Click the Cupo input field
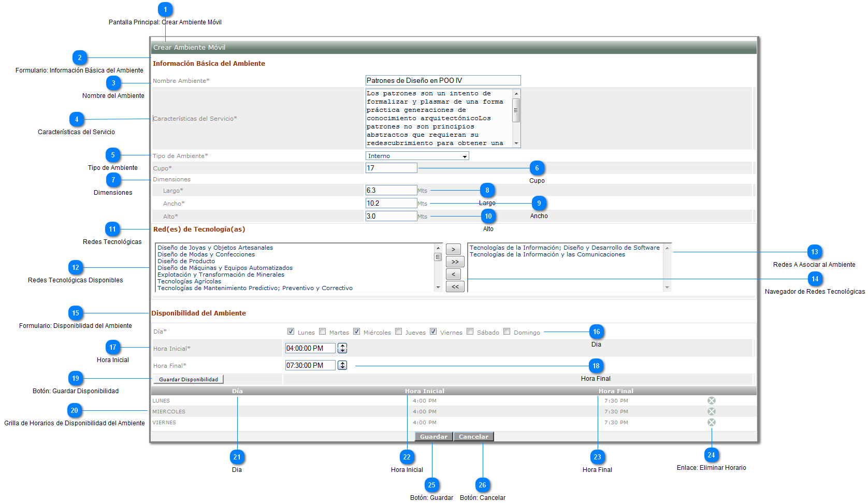 391,168
